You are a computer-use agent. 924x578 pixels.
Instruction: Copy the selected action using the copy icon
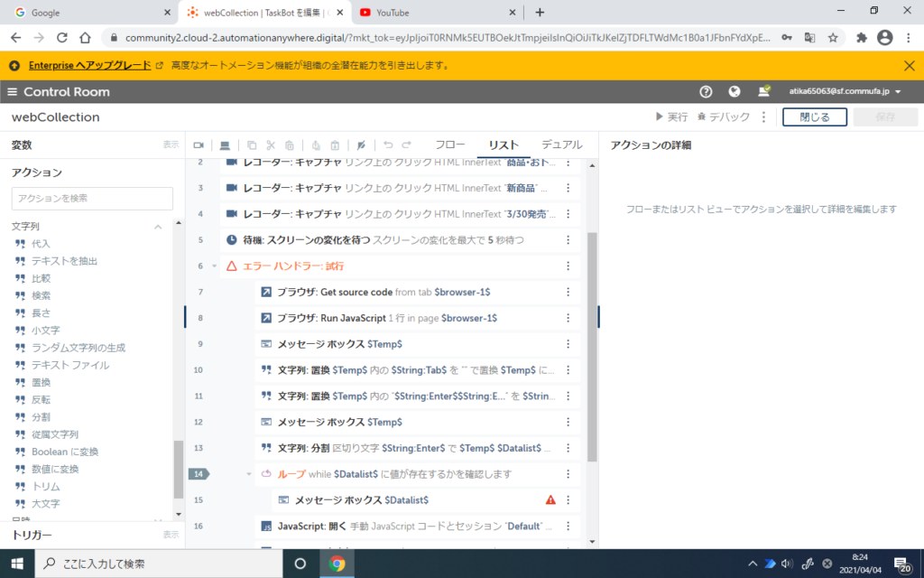[253, 144]
